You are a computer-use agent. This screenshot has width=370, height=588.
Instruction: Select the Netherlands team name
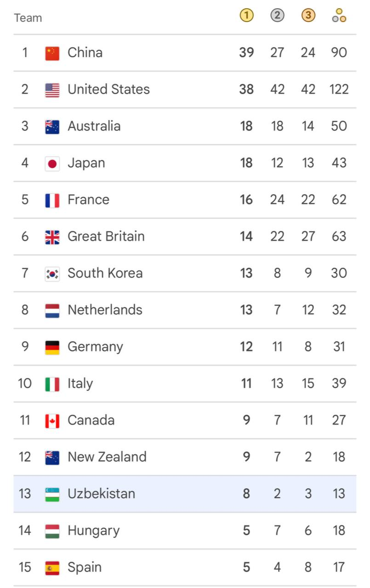click(105, 310)
